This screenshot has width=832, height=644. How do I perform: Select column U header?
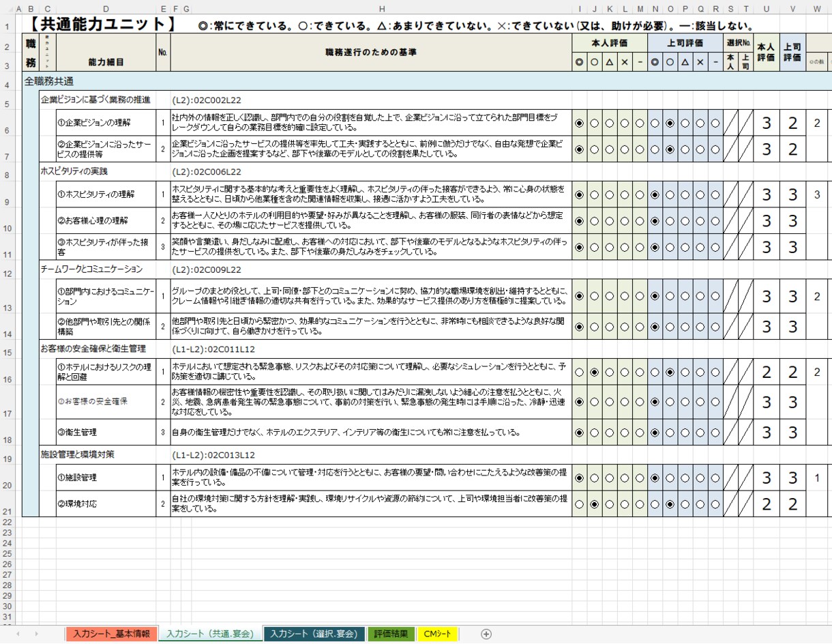pyautogui.click(x=767, y=8)
